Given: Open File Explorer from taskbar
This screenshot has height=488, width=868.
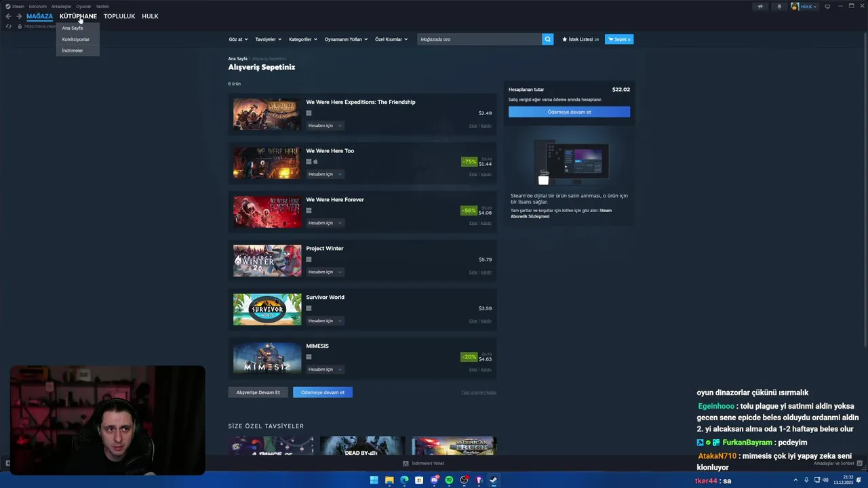Looking at the screenshot, I should coord(389,481).
